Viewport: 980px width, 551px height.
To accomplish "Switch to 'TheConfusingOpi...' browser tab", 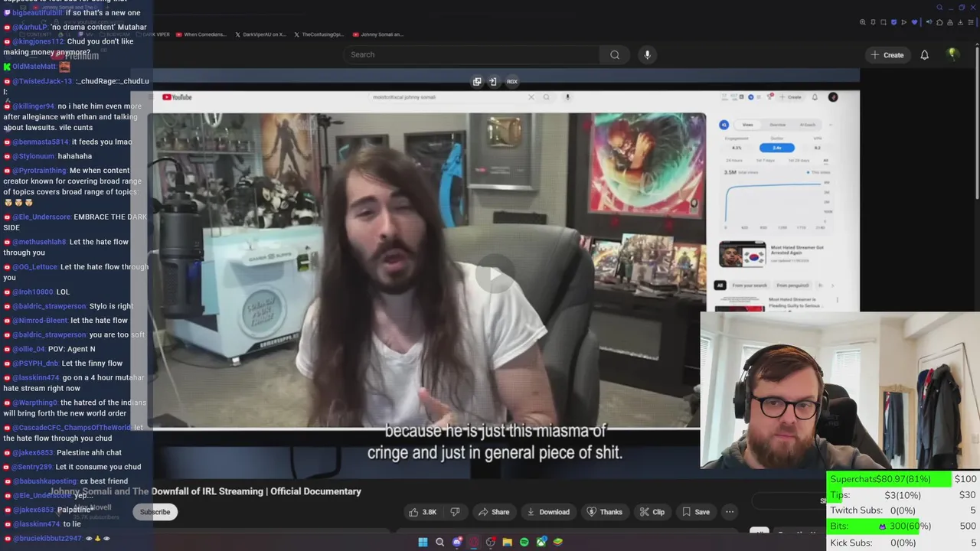I will (x=320, y=34).
